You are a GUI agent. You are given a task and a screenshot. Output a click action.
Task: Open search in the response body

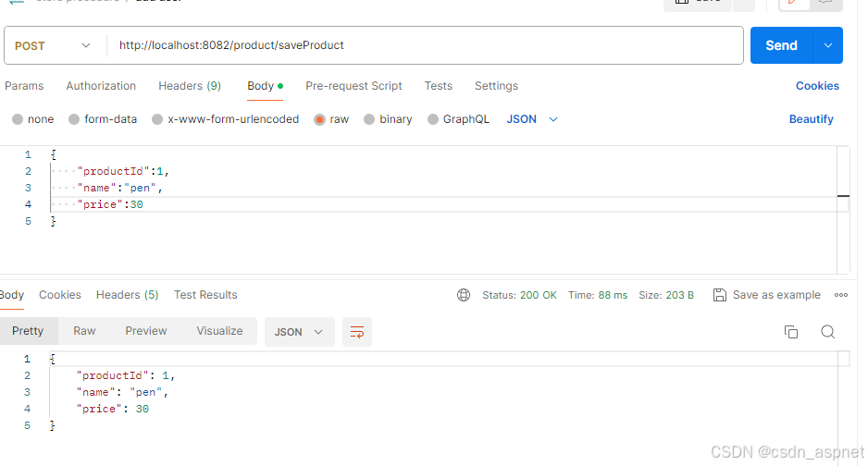click(x=827, y=332)
